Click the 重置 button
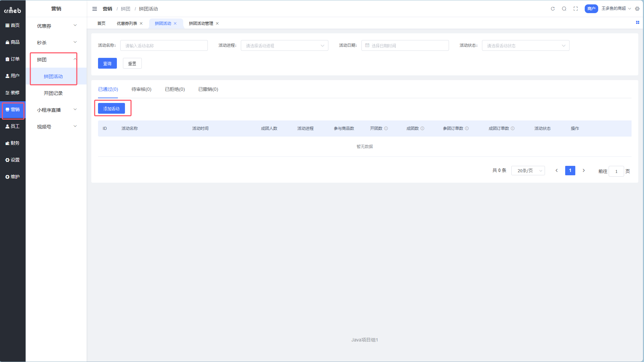Image resolution: width=644 pixels, height=362 pixels. (132, 64)
